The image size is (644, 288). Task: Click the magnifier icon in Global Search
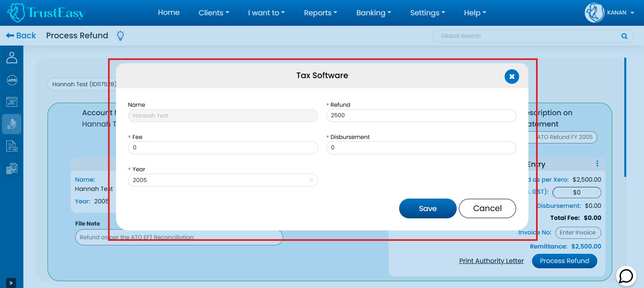(624, 36)
